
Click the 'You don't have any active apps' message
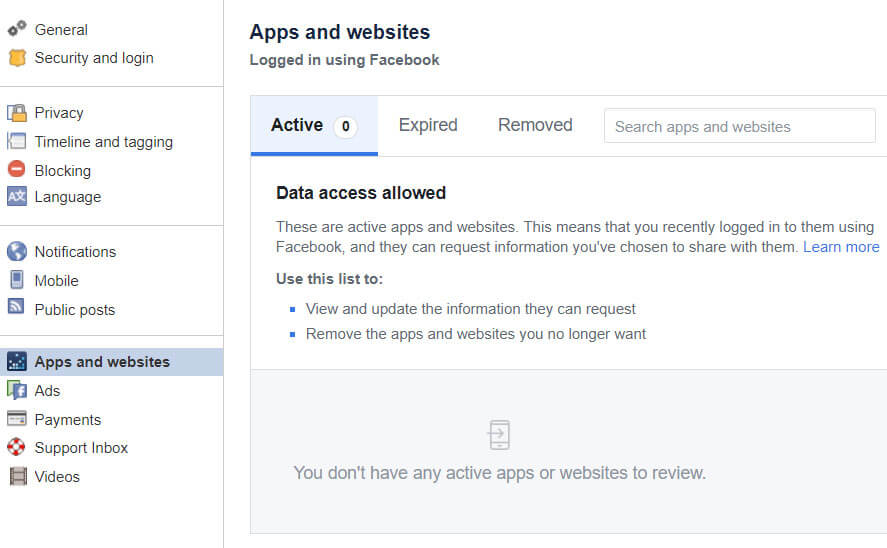[500, 473]
